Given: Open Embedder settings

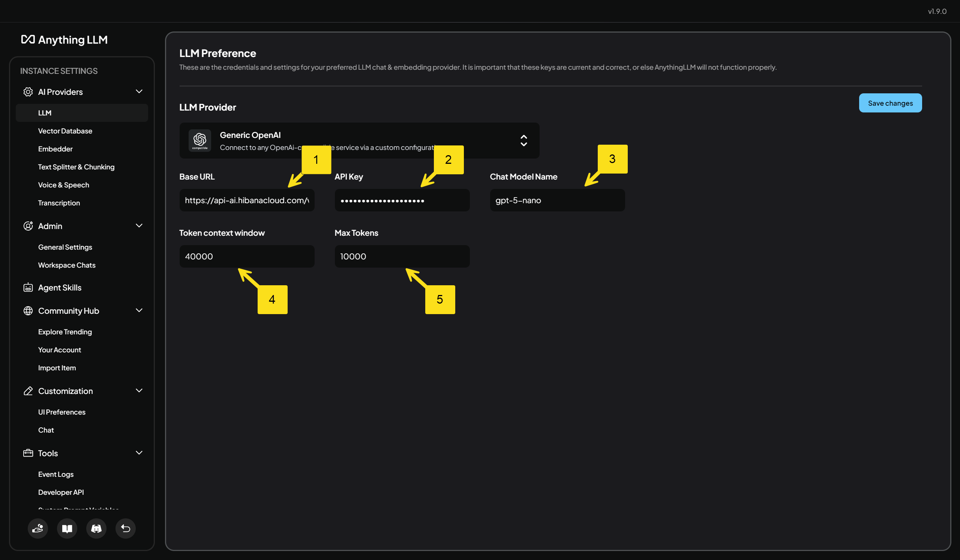Looking at the screenshot, I should click(x=55, y=149).
